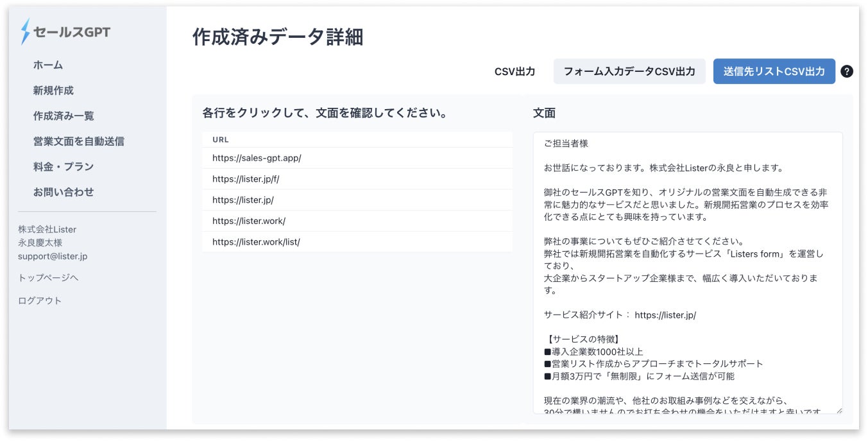Open 作成済み一覧 in the sidebar

(64, 116)
